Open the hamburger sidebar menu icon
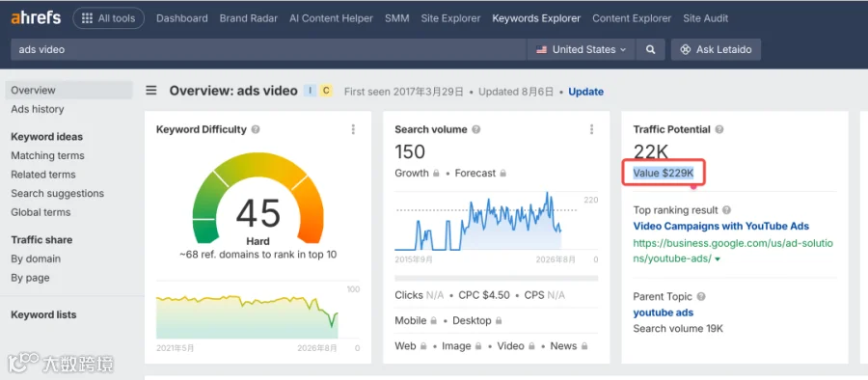Screen dimensions: 868x380 151,91
